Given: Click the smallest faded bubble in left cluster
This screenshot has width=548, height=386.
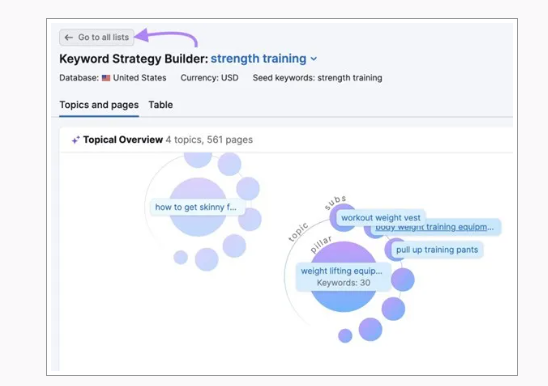Looking at the screenshot, I should (181, 257).
